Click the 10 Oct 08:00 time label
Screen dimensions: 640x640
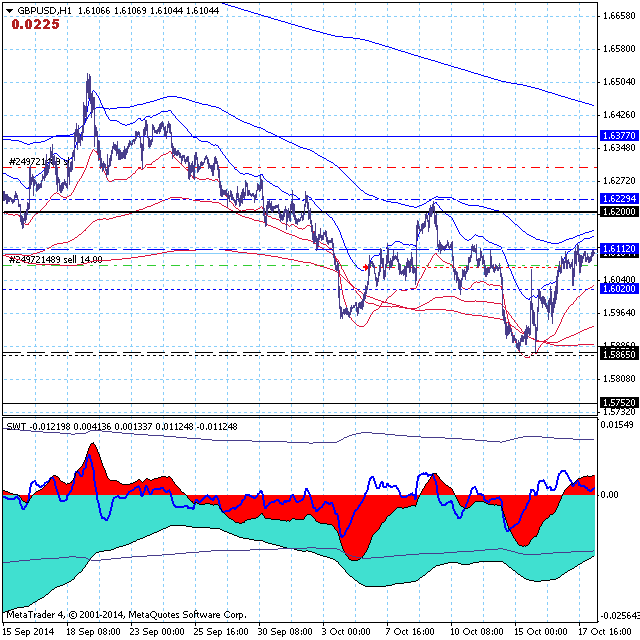point(477,631)
